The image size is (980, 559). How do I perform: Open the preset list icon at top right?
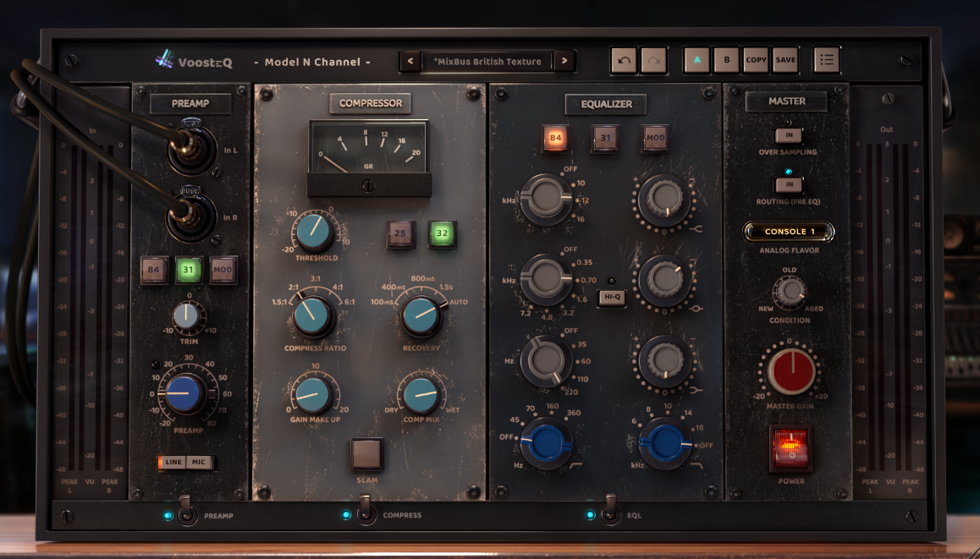pyautogui.click(x=827, y=59)
